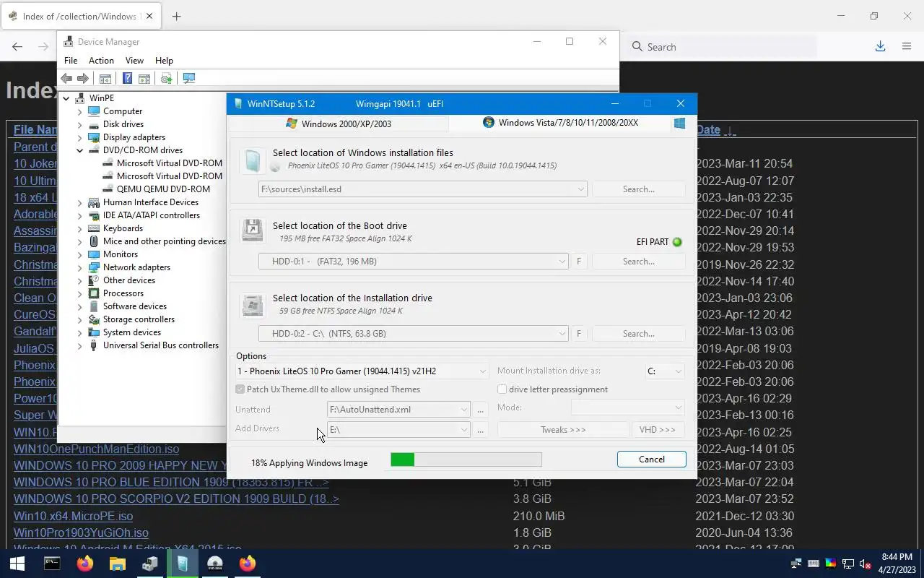Click the Boot drive floppy icon
Screen dimensions: 924x578
pos(252,231)
